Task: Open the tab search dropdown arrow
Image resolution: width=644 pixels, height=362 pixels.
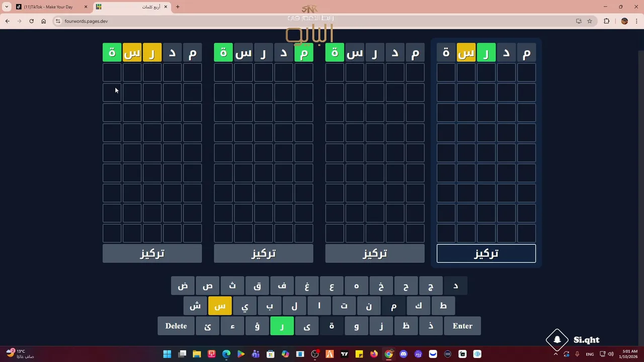Action: tap(7, 7)
